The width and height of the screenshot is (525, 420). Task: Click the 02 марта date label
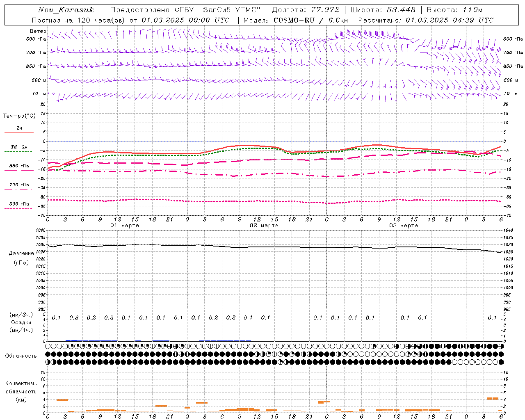coord(264,226)
